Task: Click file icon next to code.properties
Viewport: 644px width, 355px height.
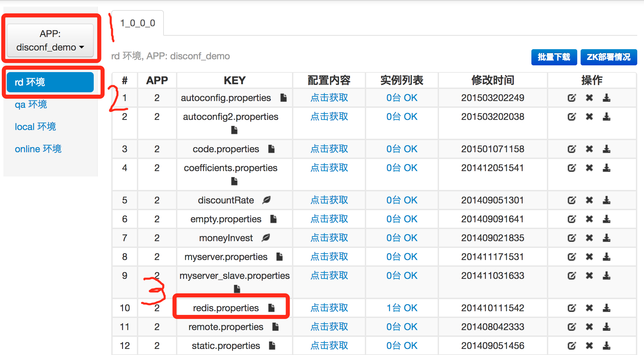Action: point(271,149)
